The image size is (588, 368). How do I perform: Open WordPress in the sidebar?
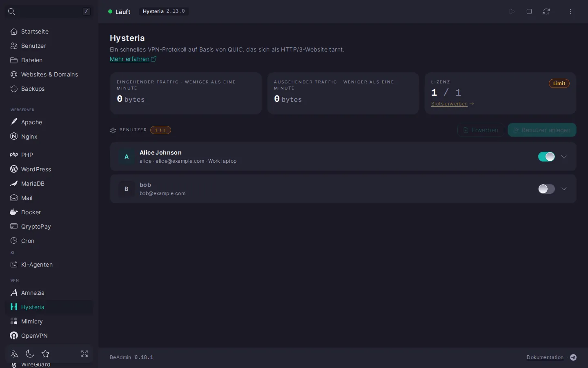pos(49,169)
